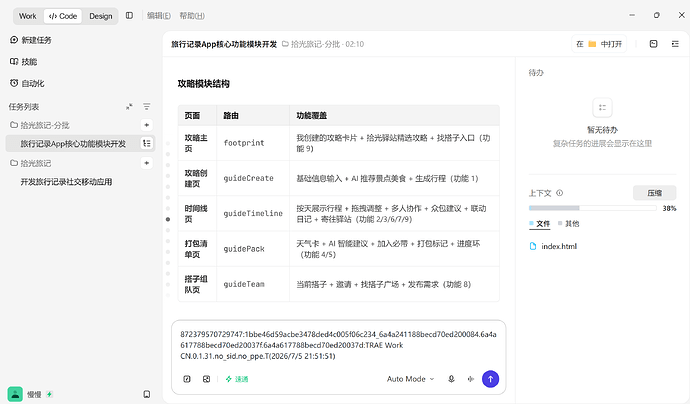
Task: Open the 慢慢 user avatar
Action: (x=15, y=394)
